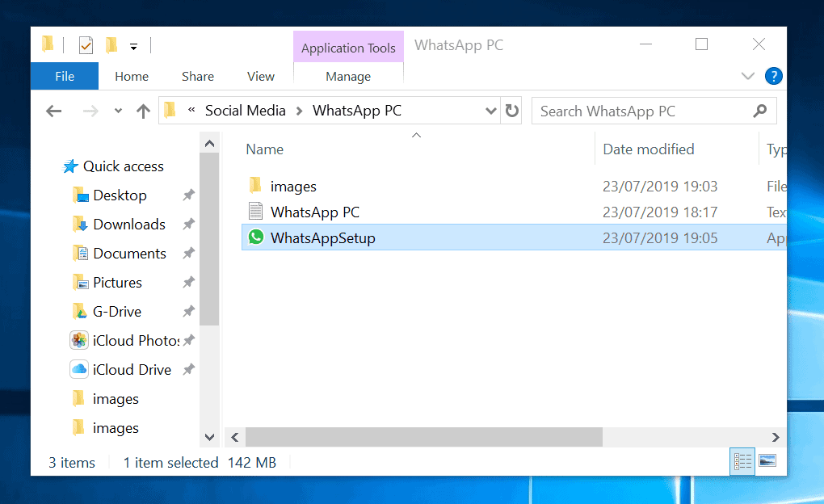Go up one folder level
The width and height of the screenshot is (824, 504).
(x=143, y=111)
